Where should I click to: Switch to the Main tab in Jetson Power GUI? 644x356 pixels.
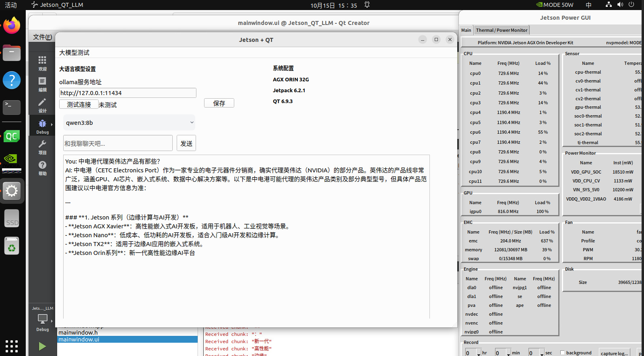tap(466, 30)
